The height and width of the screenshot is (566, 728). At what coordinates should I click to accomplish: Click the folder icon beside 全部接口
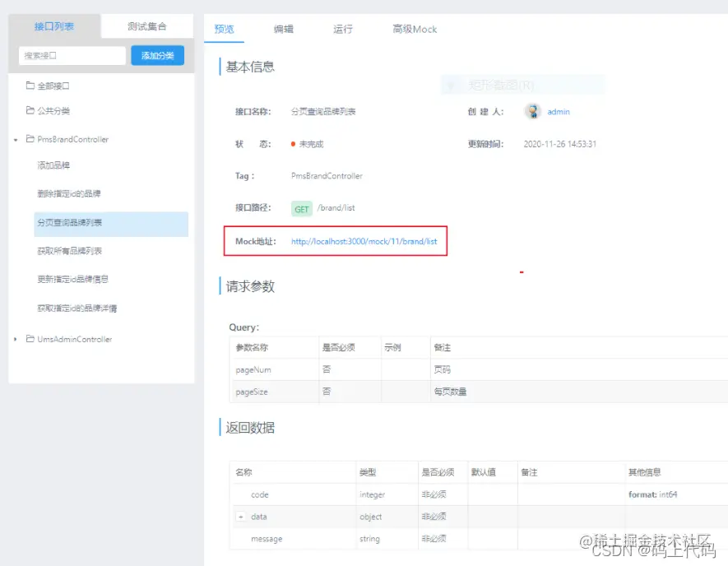coord(30,86)
